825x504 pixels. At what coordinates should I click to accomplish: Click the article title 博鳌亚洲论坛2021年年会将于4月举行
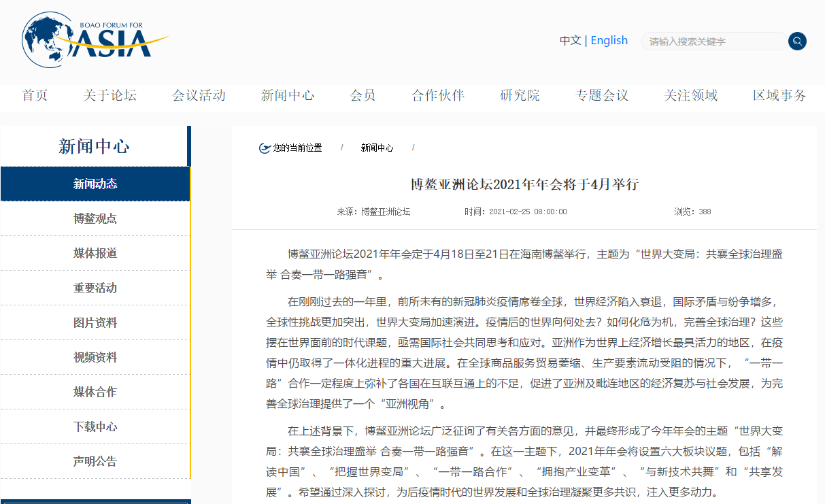click(524, 184)
